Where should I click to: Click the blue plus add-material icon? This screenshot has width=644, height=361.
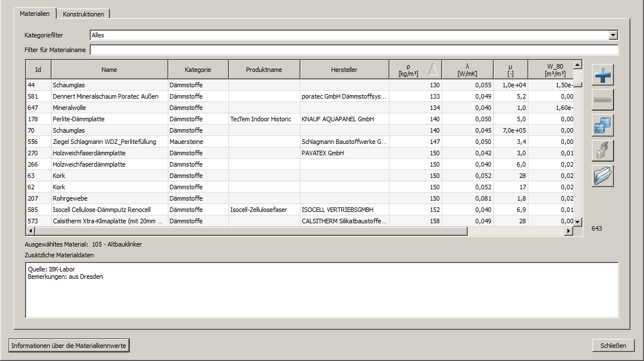(603, 75)
